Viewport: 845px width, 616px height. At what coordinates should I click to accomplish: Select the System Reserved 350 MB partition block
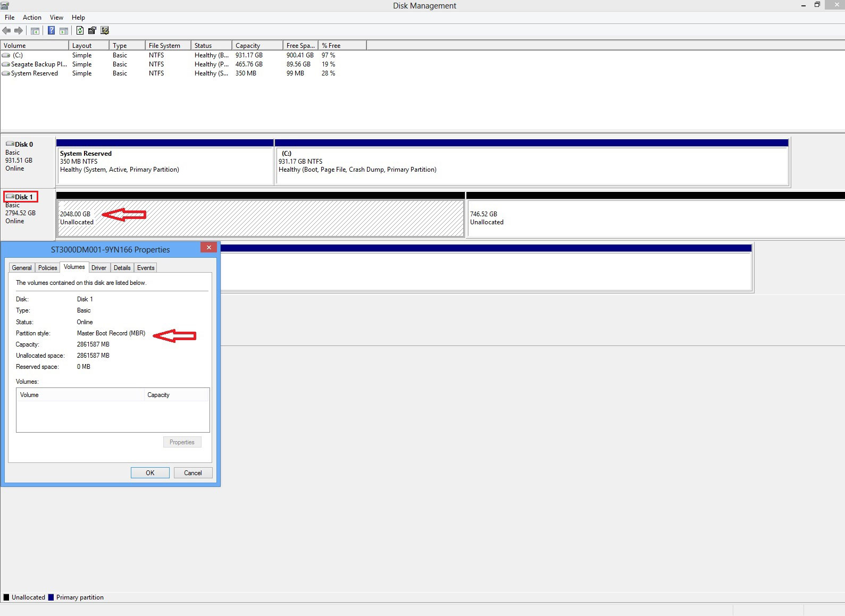click(165, 162)
